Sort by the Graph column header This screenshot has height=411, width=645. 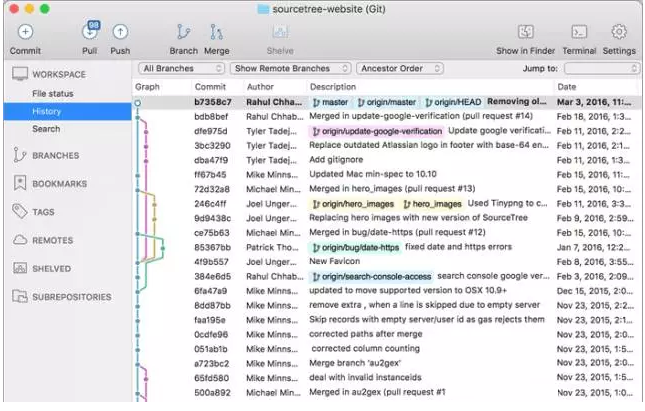point(147,87)
